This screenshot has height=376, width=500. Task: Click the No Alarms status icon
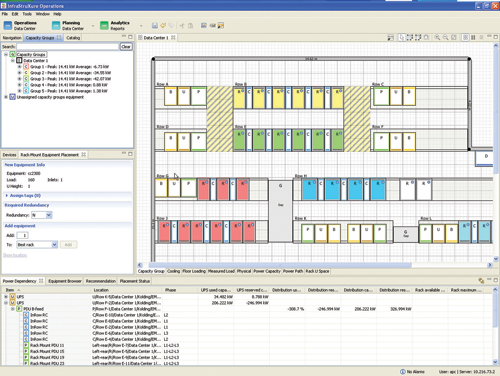pos(403,371)
